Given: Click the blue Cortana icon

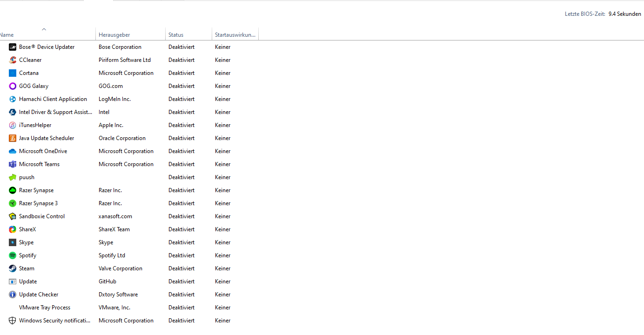Looking at the screenshot, I should pyautogui.click(x=13, y=73).
